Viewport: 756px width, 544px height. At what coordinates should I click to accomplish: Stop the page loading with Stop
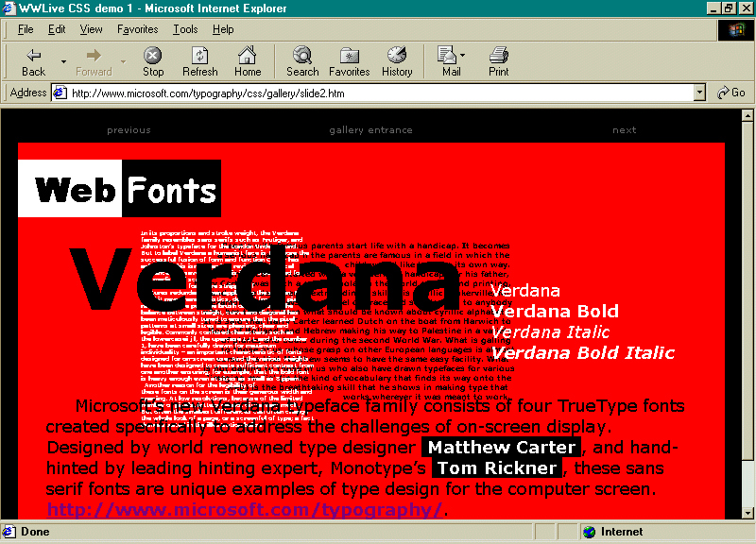click(153, 62)
